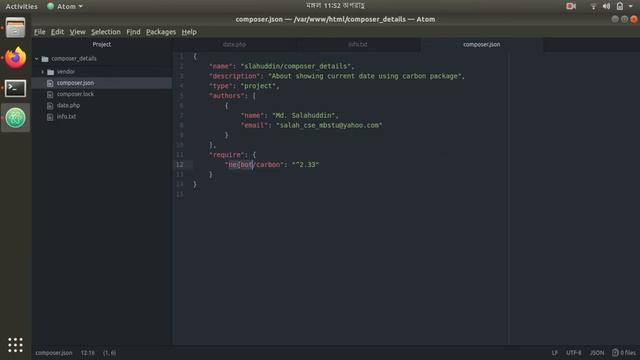
Task: Click the vendor folder icon
Action: pos(51,72)
